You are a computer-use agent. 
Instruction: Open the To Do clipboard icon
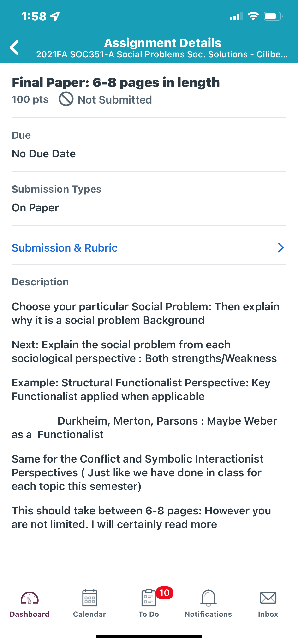coord(149,598)
